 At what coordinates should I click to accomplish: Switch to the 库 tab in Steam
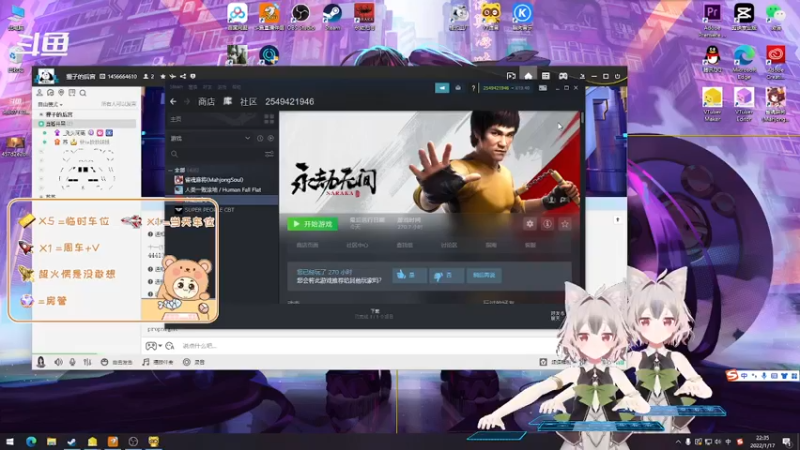tap(228, 102)
